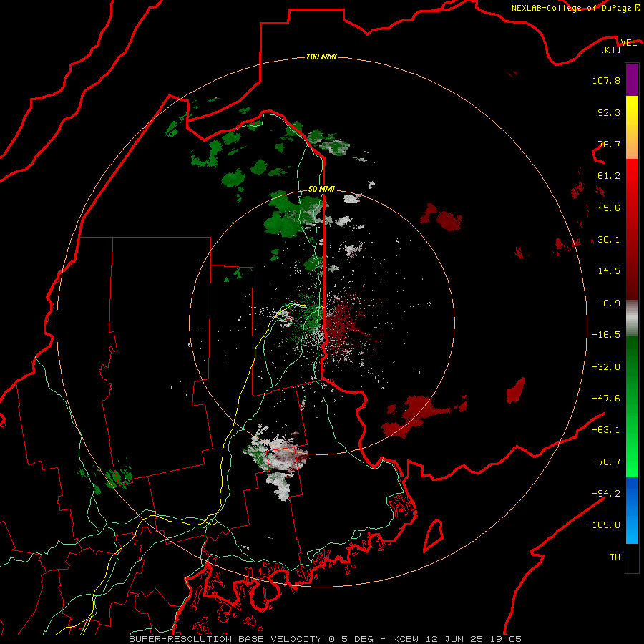
Task: Click the -0.9 velocity scale value
Action: coord(609,303)
